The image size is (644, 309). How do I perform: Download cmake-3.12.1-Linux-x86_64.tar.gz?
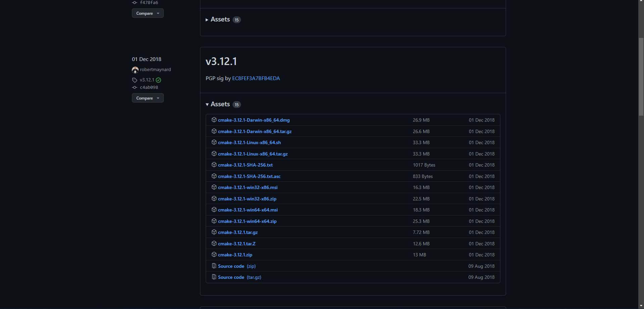(x=253, y=154)
